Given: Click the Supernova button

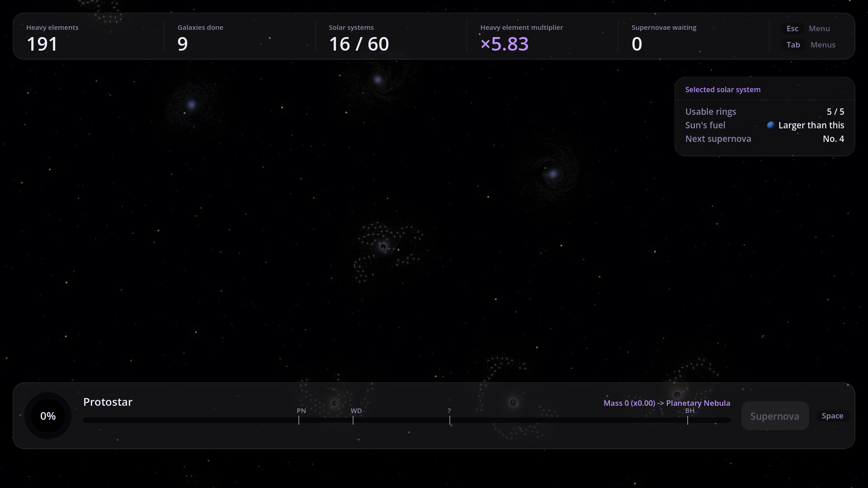Looking at the screenshot, I should point(775,416).
